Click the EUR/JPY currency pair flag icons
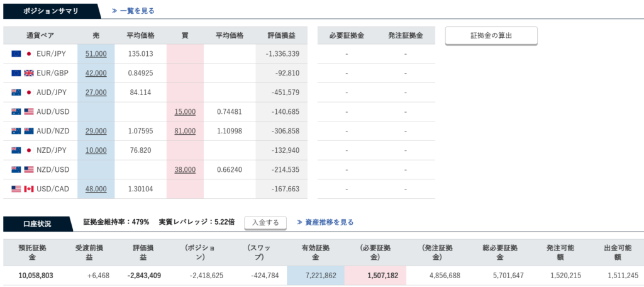 click(22, 54)
